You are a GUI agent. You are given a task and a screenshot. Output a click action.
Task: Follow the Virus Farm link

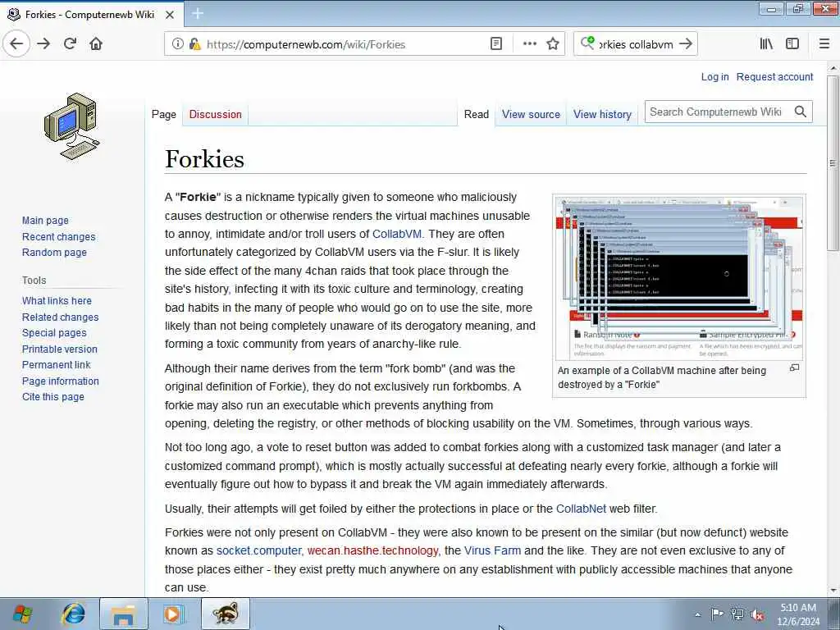coord(492,550)
